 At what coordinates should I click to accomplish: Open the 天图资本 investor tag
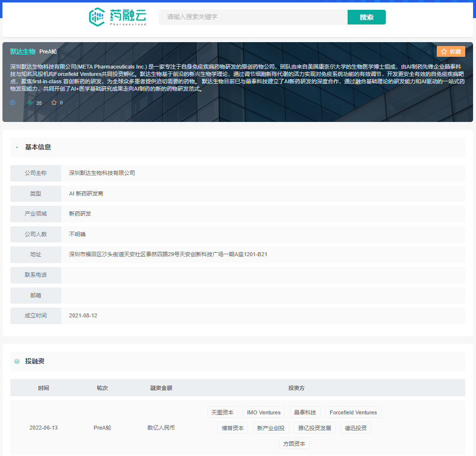pyautogui.click(x=223, y=412)
